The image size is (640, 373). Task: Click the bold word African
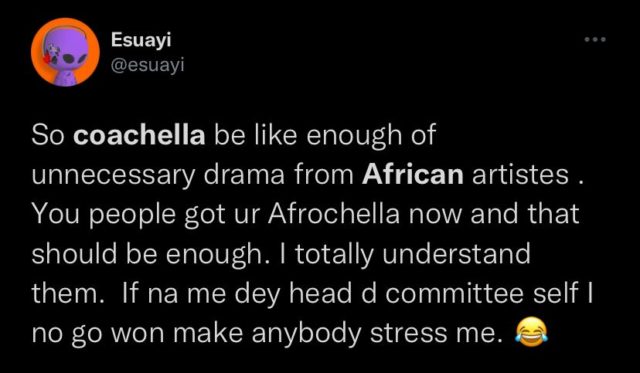coord(413,175)
